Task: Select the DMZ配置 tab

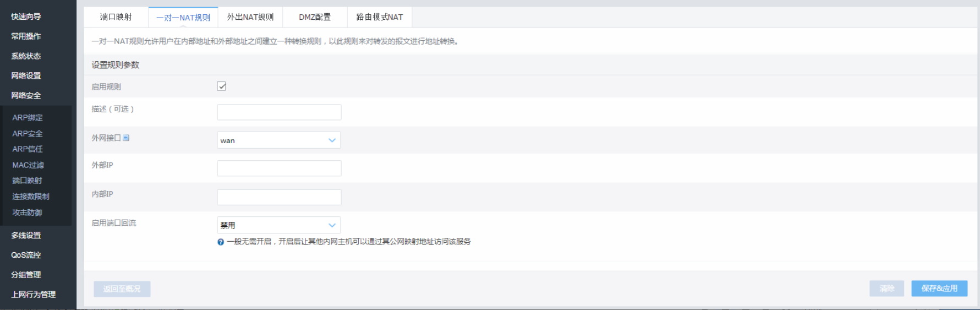Action: (315, 17)
